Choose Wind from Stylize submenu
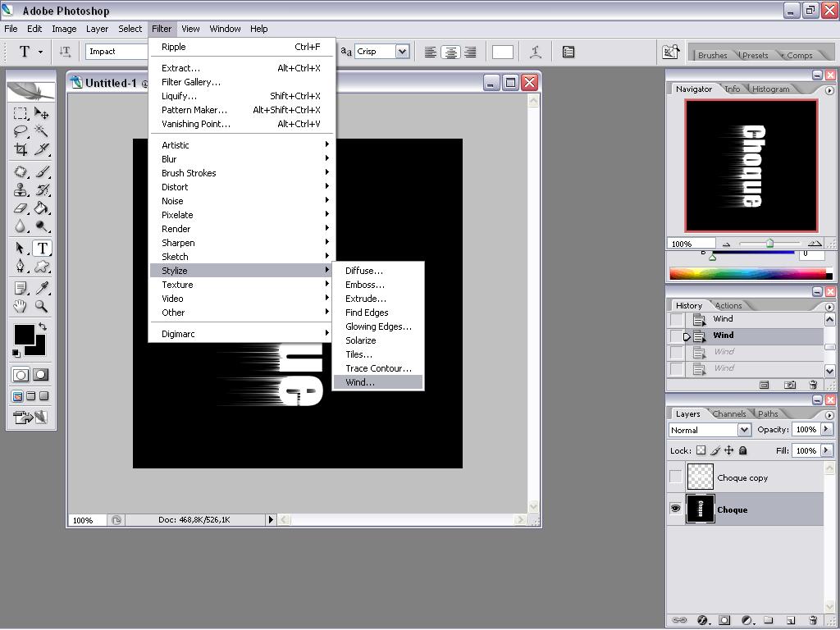The image size is (840, 630). click(x=377, y=382)
